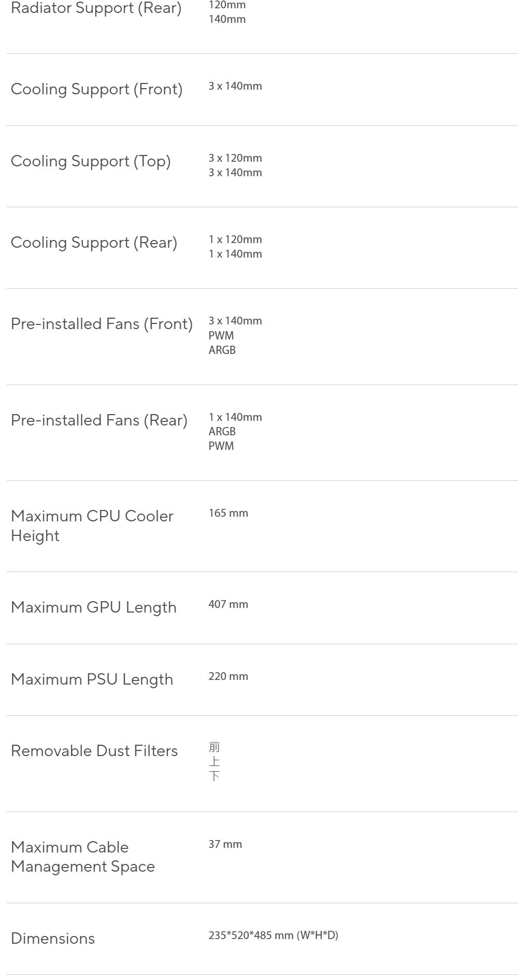
Task: Select the 235*520*485 mm dimensions value
Action: (x=274, y=935)
